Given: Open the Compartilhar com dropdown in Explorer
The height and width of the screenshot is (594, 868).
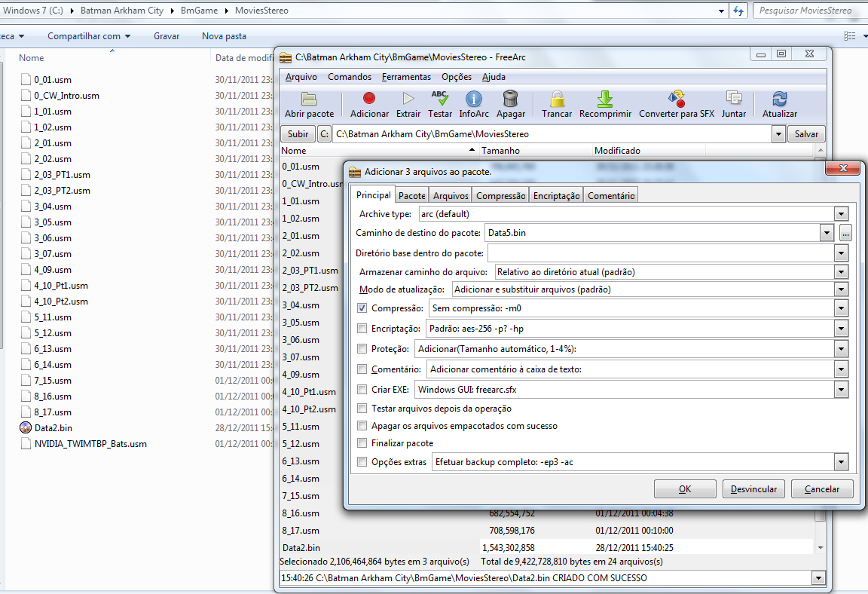Looking at the screenshot, I should (x=89, y=36).
